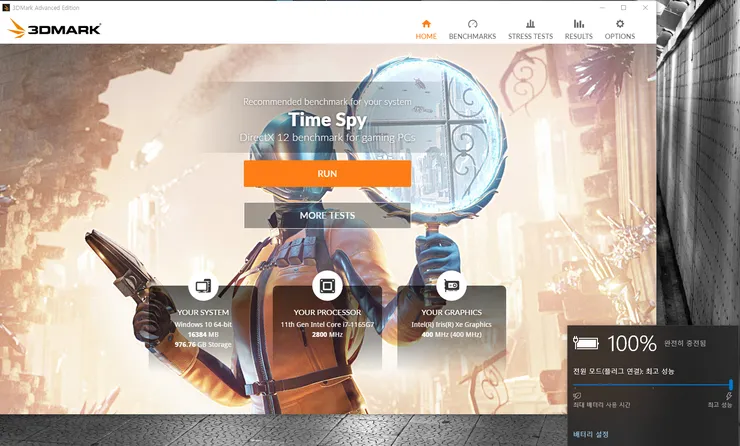Click the 'Windows 10 64-bit' system text
This screenshot has width=740, height=446.
[203, 325]
